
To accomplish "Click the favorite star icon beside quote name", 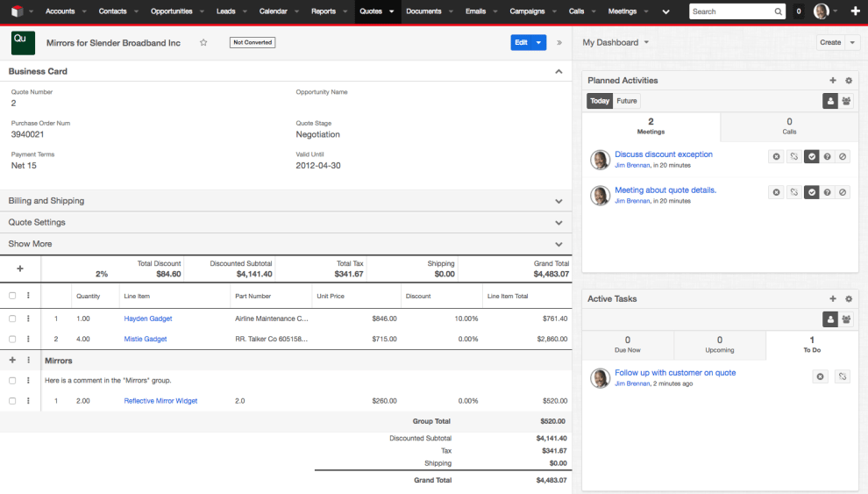I will click(203, 43).
